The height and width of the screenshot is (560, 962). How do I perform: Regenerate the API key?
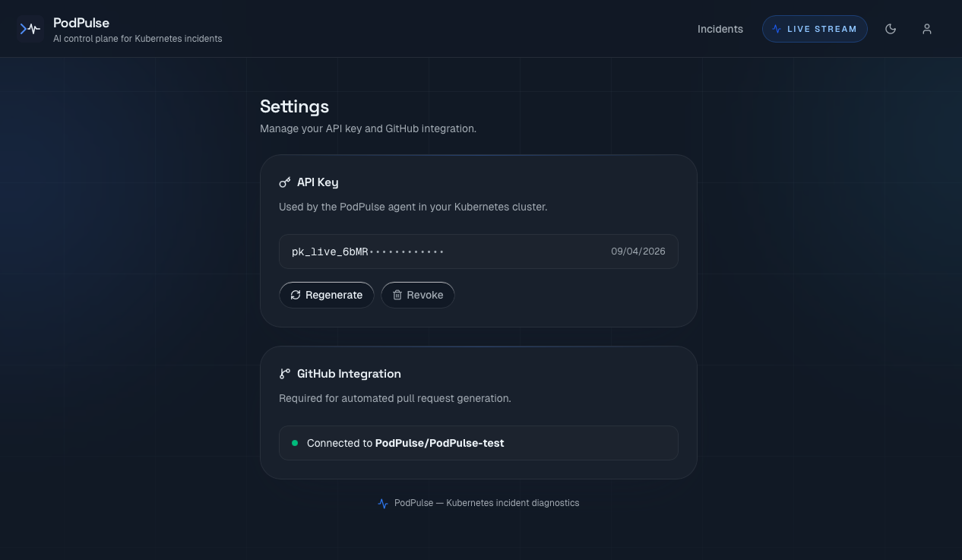(327, 295)
